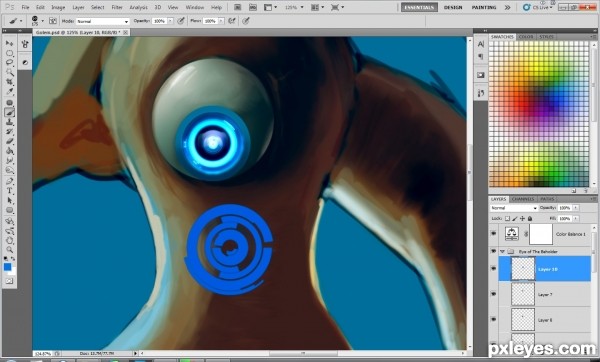Switch to the Channels tab

click(x=523, y=199)
